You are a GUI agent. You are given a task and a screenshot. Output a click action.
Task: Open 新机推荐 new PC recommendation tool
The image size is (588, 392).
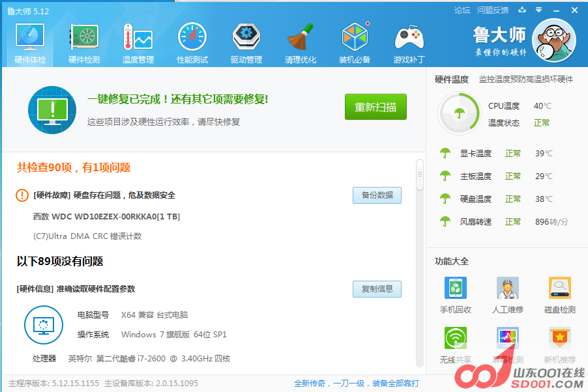coord(560,345)
